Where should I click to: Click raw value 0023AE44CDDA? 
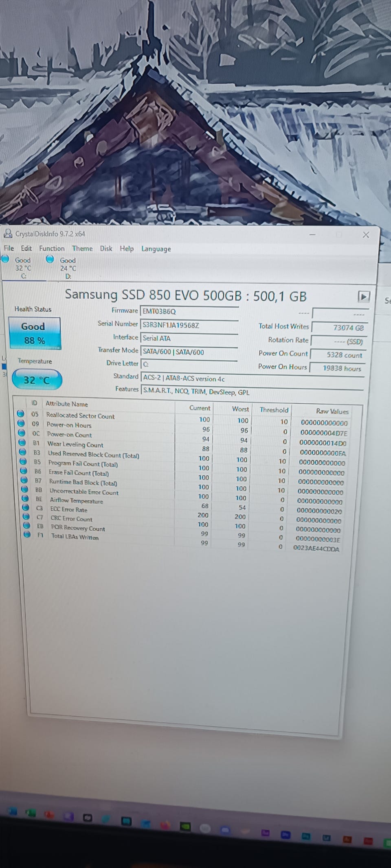click(x=316, y=548)
